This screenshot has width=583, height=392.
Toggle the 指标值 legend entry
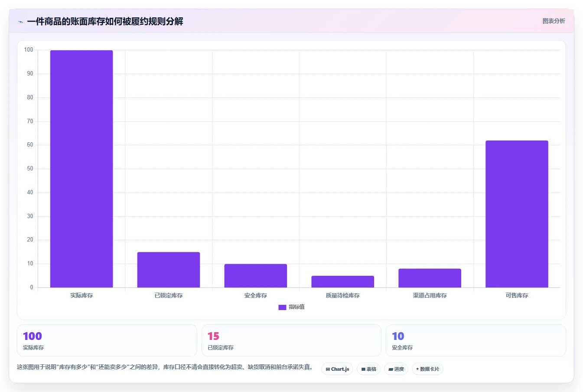click(291, 307)
